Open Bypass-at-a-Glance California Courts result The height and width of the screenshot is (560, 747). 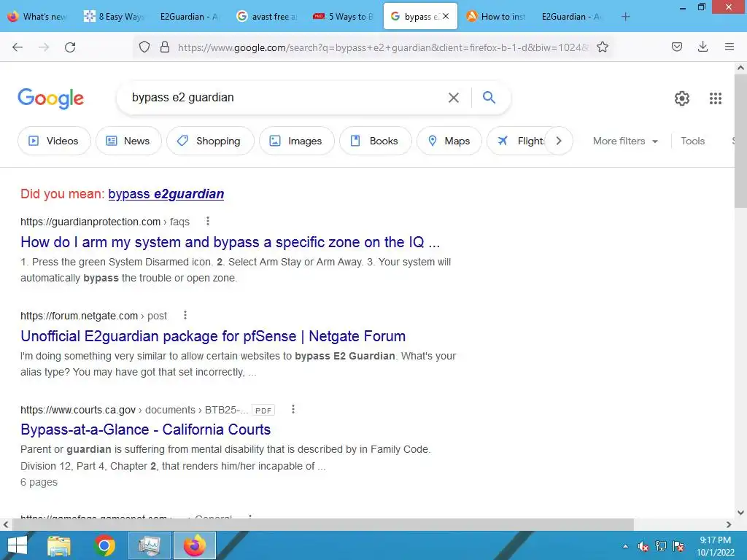click(x=145, y=429)
